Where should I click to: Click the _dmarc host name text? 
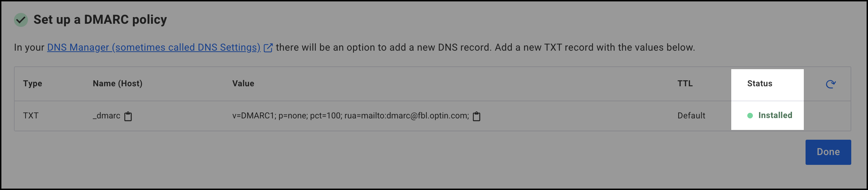point(106,116)
